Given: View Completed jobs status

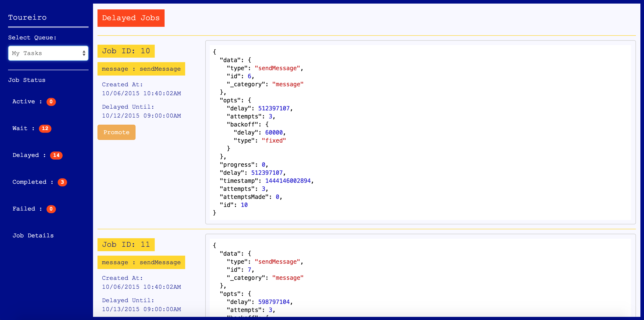Looking at the screenshot, I should (30, 182).
